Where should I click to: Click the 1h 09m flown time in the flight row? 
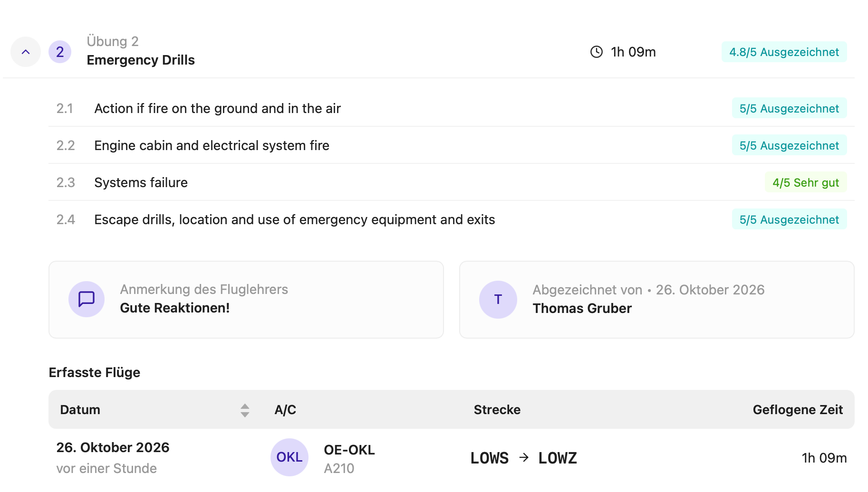[824, 458]
